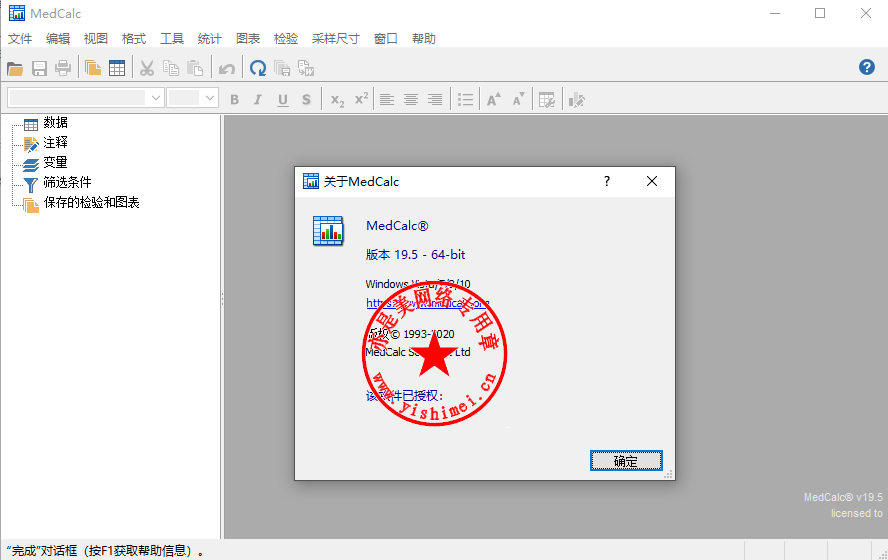
Task: Toggle strikethrough formatting
Action: [306, 100]
